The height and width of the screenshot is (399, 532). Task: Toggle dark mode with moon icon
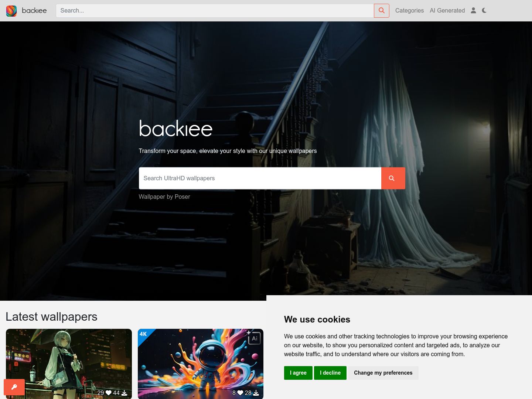click(x=484, y=11)
